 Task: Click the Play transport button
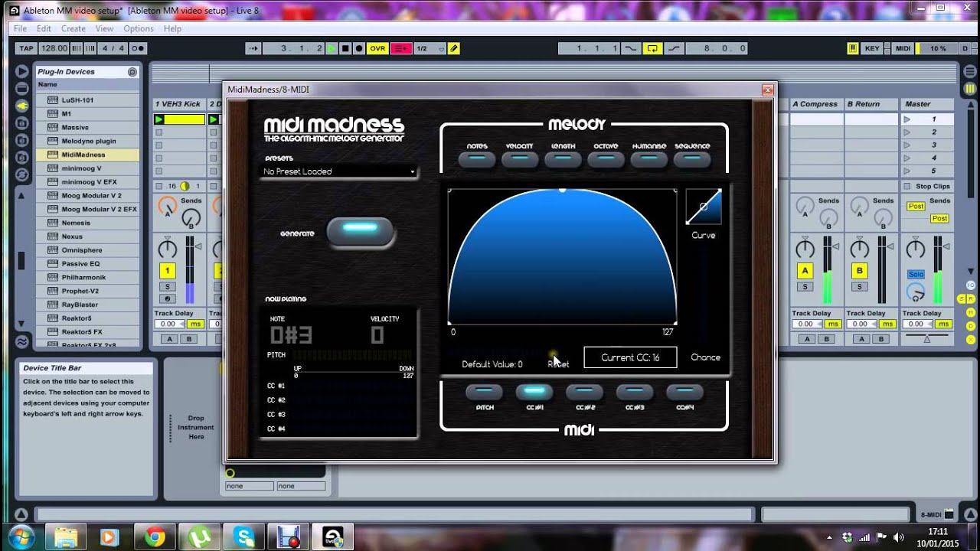tap(332, 48)
